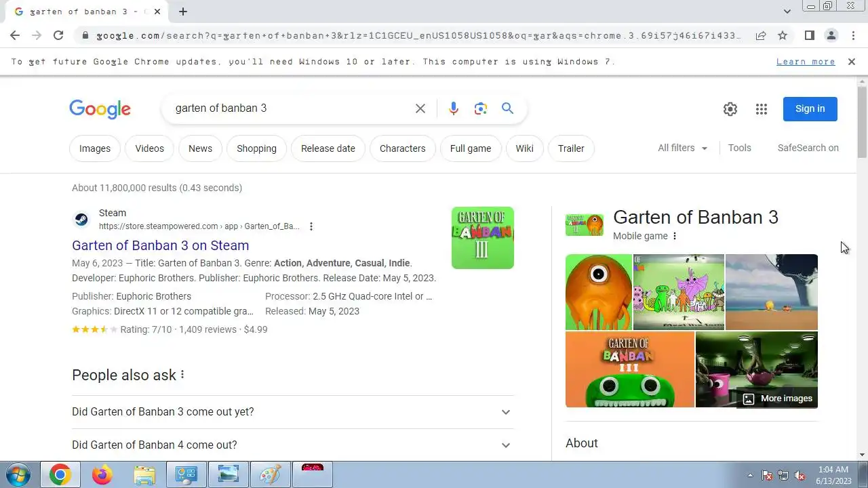The height and width of the screenshot is (488, 868).
Task: Expand 'Did Garten of Banban 3 come out yet?'
Action: tap(292, 412)
